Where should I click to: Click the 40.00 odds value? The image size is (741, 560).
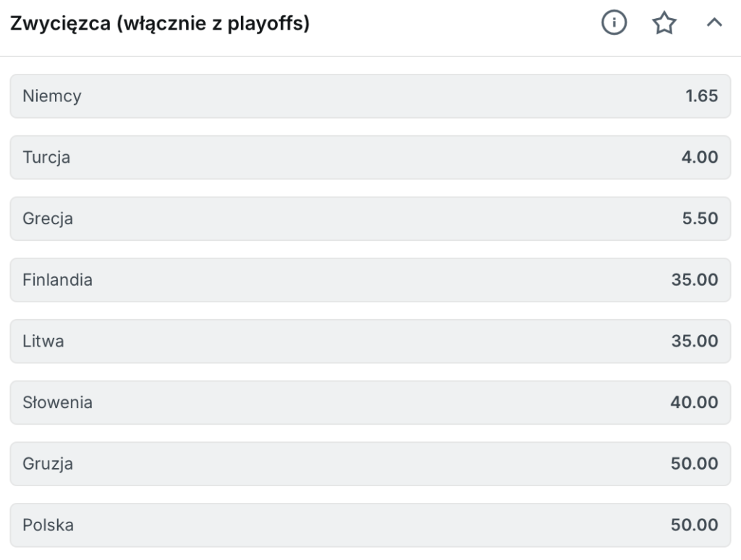(x=695, y=402)
